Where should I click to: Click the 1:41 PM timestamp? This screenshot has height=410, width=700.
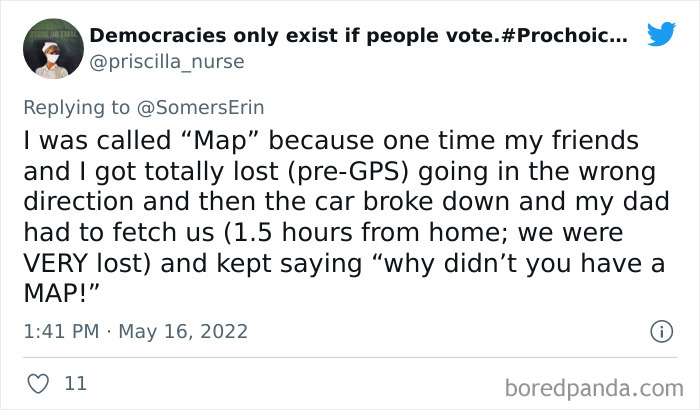[61, 331]
